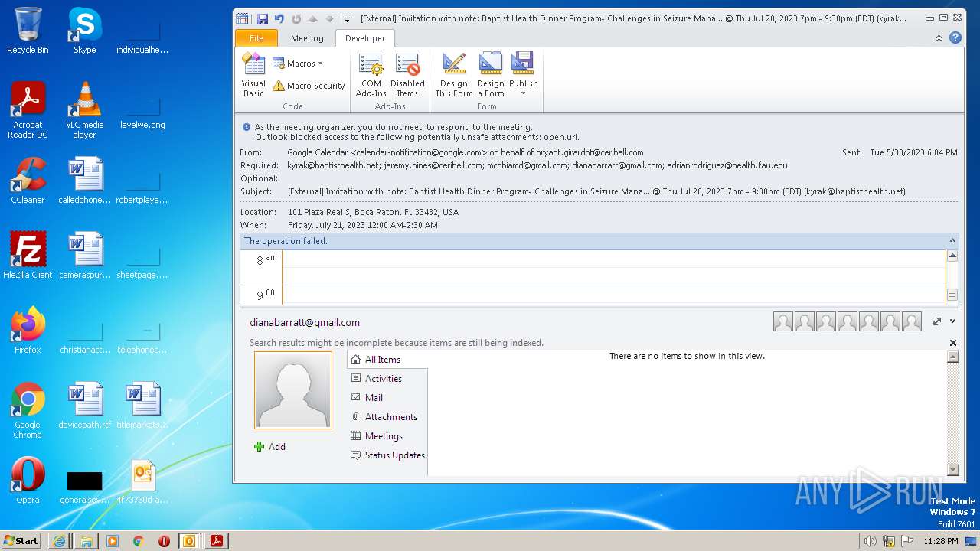Select Activities in the People Pane
Screen dimensions: 980x551
click(387, 379)
